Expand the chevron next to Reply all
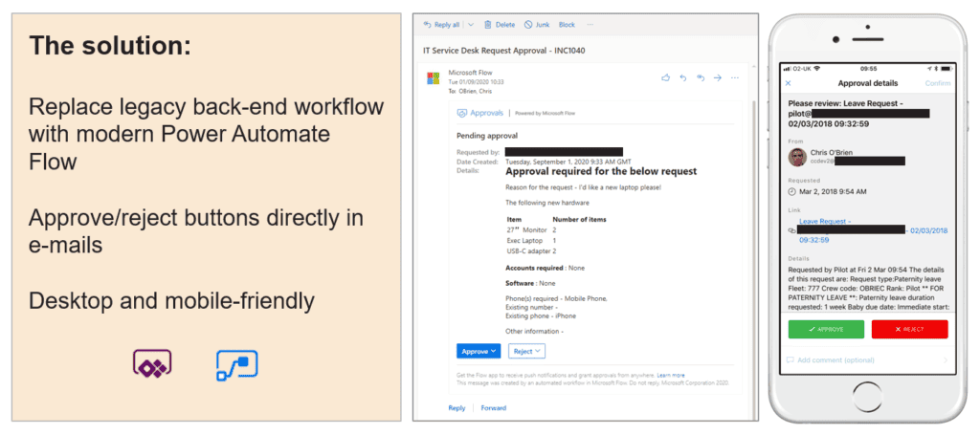980x435 pixels. point(471,25)
